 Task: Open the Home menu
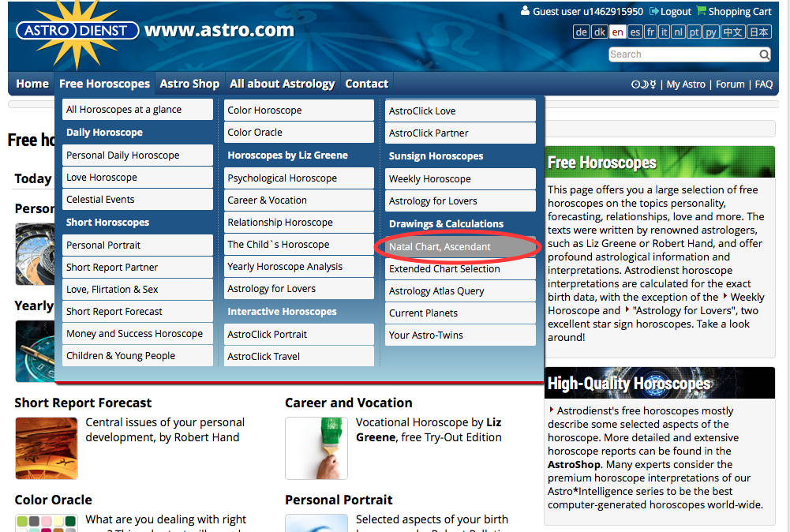click(x=32, y=84)
